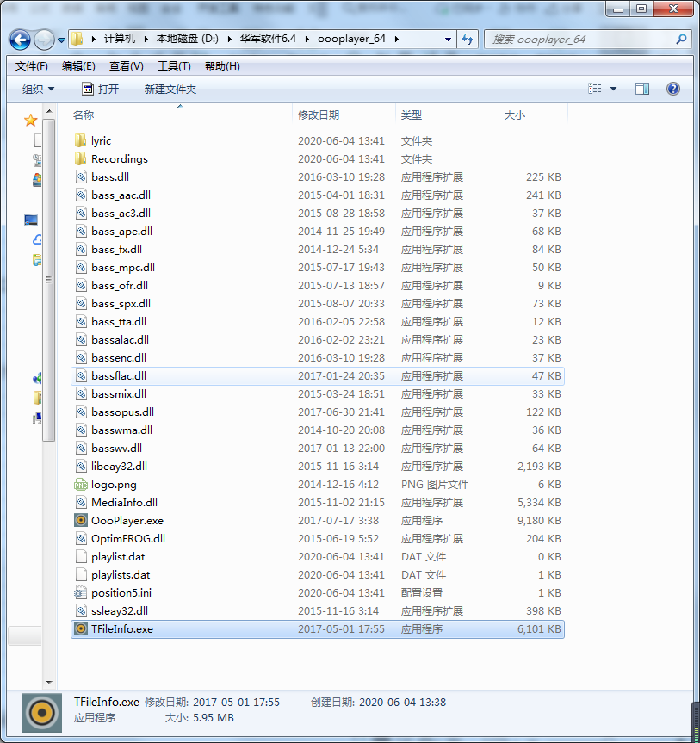Select the playlist.dat file icon
Viewport: 700px width, 743px height.
(x=81, y=557)
